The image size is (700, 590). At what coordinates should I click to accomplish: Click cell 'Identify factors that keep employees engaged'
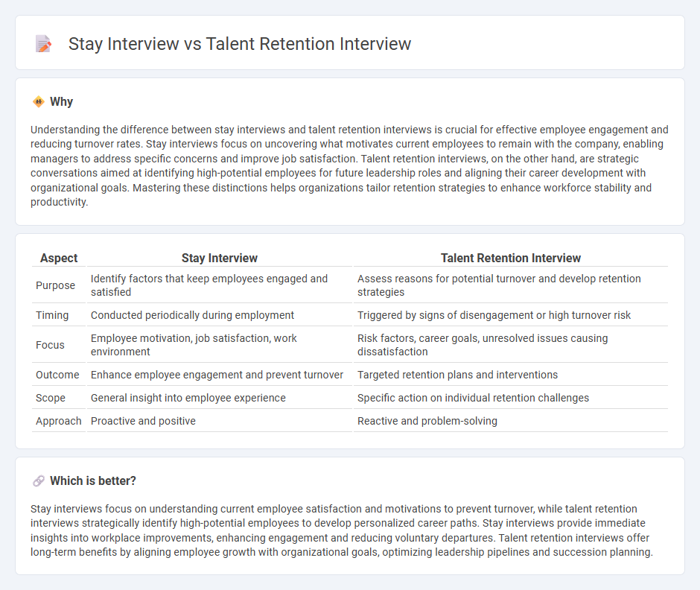tap(219, 285)
